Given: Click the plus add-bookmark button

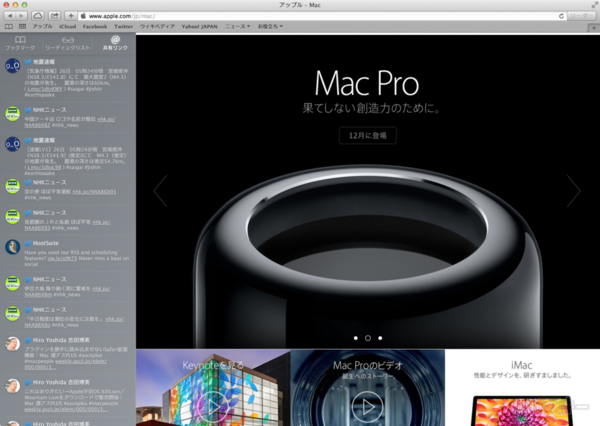Looking at the screenshot, I should click(71, 16).
